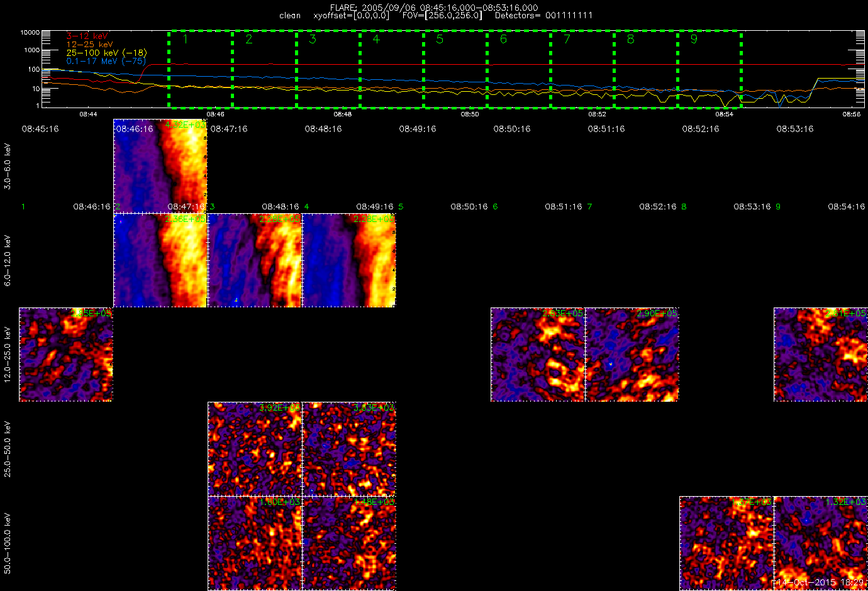The height and width of the screenshot is (591, 868).
Task: Click the '08:52' tick on light curve axis
Action: [x=597, y=114]
